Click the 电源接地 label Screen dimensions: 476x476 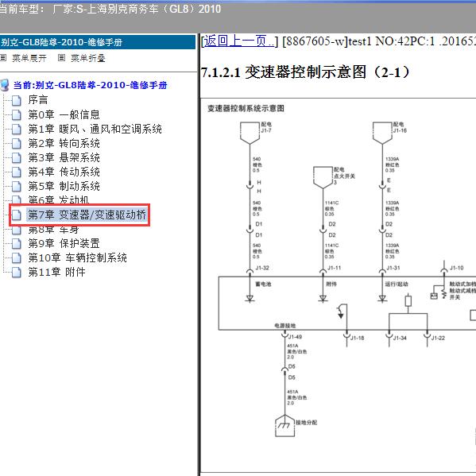[285, 326]
